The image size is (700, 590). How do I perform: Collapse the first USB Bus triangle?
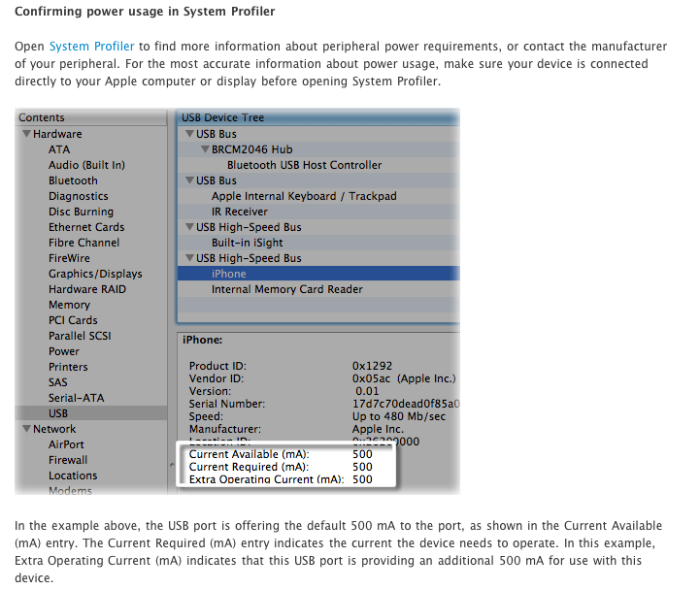point(189,134)
